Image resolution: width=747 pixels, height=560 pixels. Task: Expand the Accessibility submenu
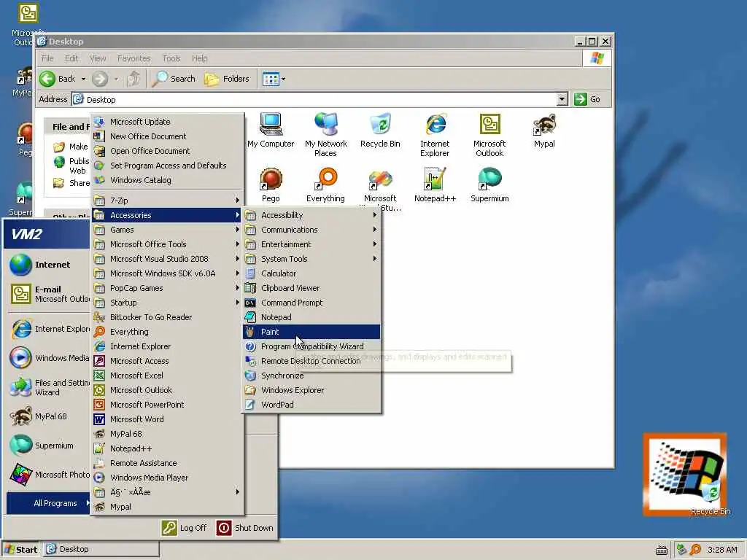point(311,215)
